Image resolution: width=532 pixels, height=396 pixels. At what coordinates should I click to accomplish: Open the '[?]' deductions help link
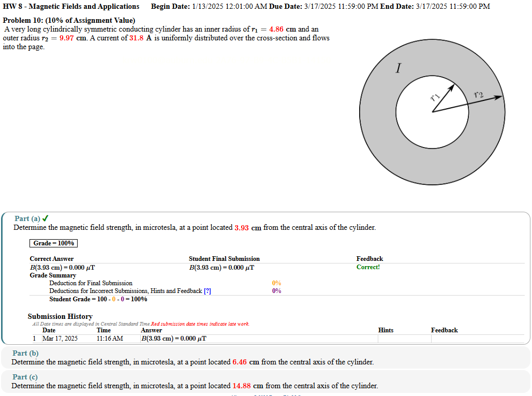(206, 291)
